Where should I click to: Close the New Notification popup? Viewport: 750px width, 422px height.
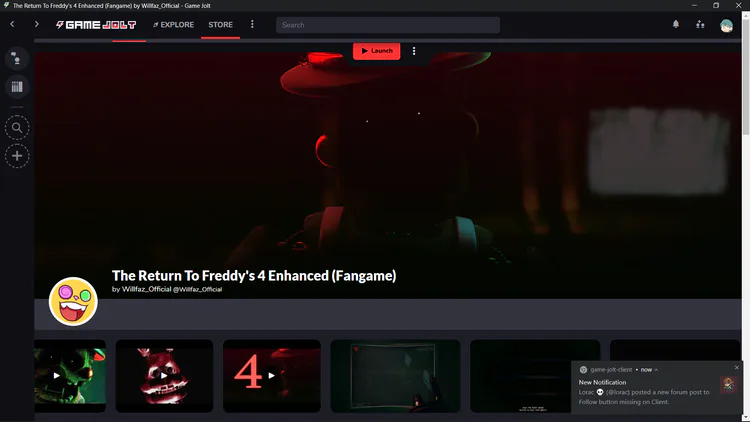[737, 367]
